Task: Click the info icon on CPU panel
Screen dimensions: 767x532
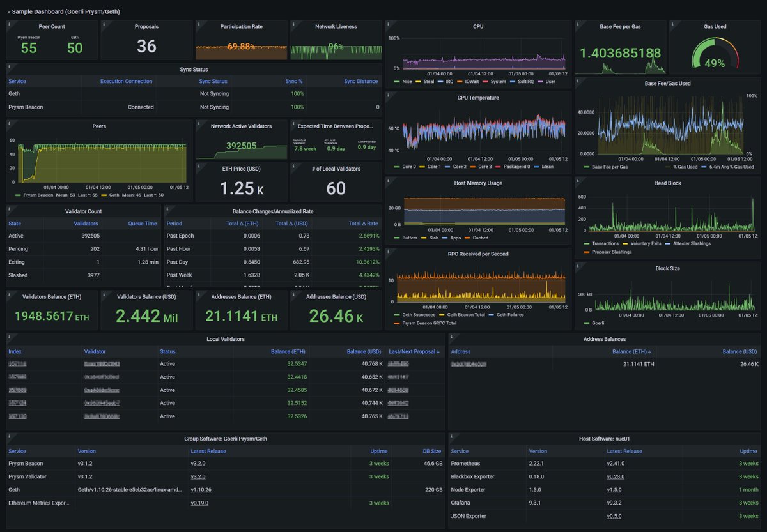Action: (x=387, y=24)
